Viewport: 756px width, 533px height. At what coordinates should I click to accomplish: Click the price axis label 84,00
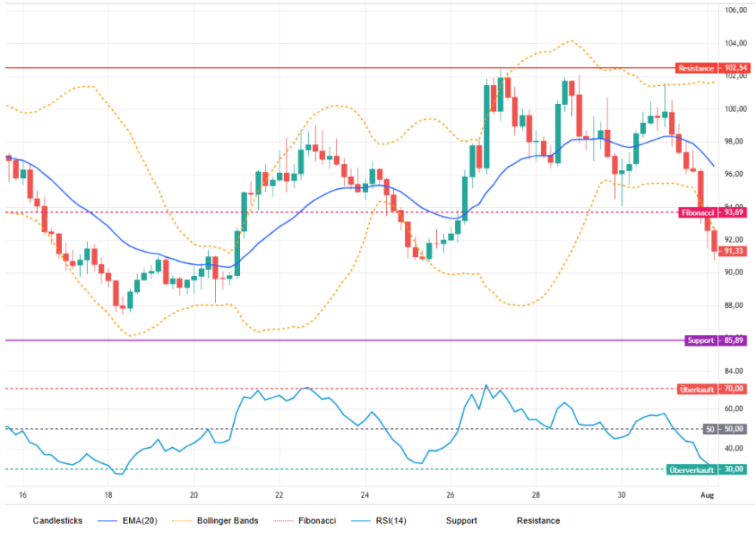(735, 371)
